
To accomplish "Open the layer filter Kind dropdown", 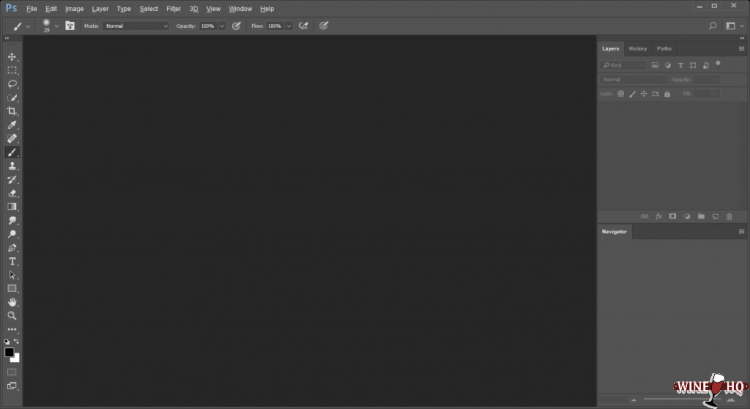I will point(623,65).
